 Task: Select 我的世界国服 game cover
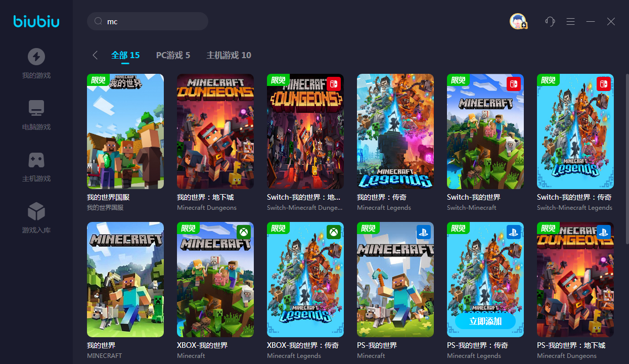click(125, 131)
